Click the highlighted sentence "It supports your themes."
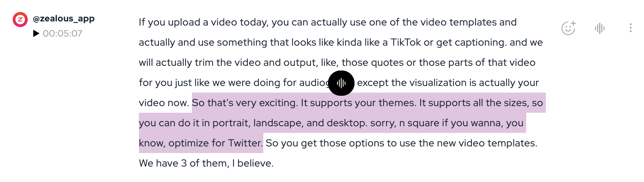 (358, 103)
